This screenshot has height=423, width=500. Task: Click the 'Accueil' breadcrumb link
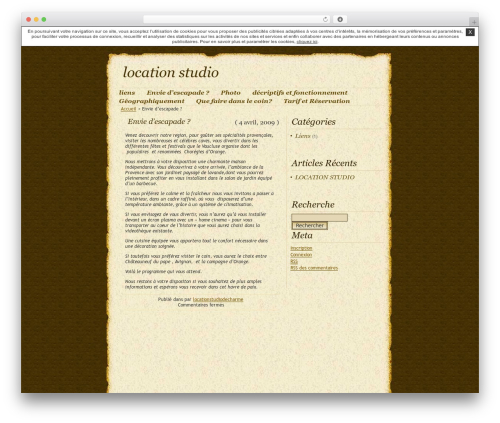point(128,109)
